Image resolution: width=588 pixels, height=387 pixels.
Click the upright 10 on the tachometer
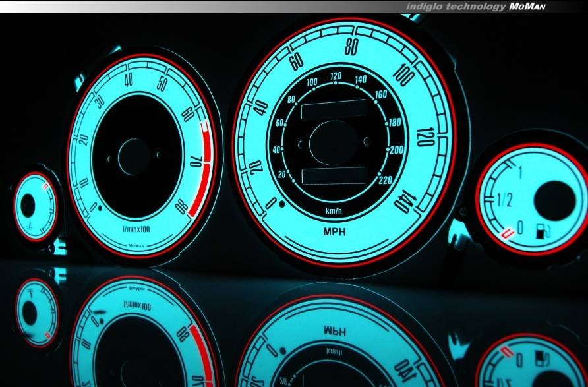pos(84,183)
